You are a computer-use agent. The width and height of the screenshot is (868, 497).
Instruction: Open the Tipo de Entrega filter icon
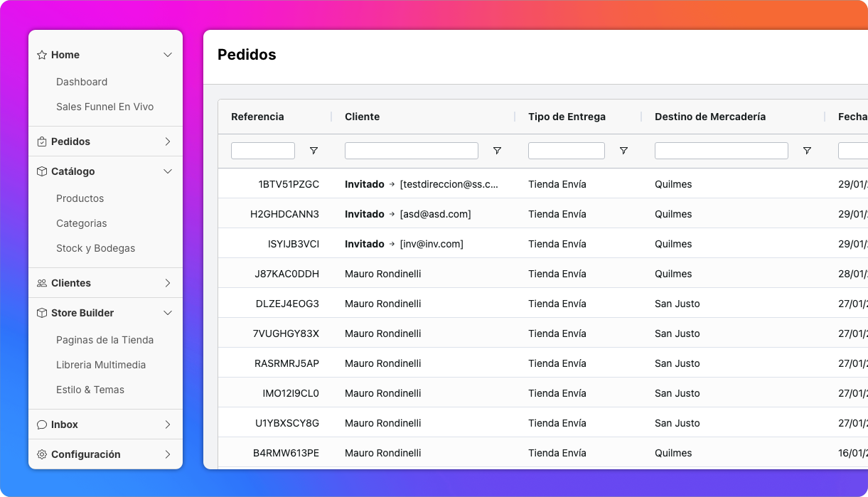click(623, 151)
